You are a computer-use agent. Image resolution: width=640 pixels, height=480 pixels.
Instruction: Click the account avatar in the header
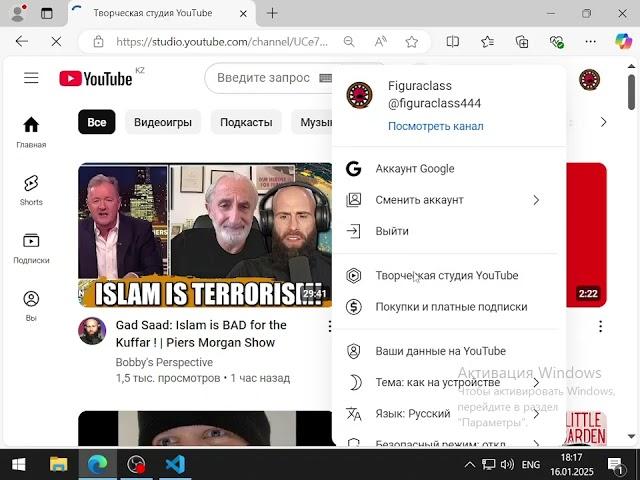click(x=589, y=79)
